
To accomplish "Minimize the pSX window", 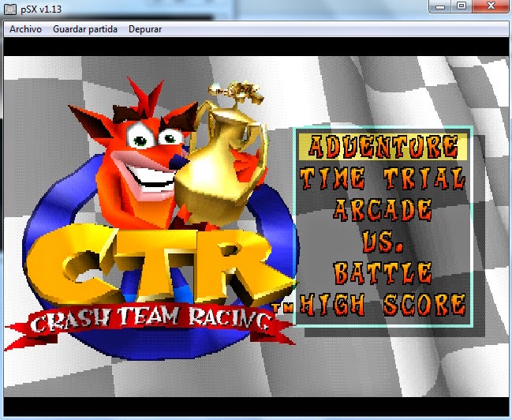I will pyautogui.click(x=440, y=6).
